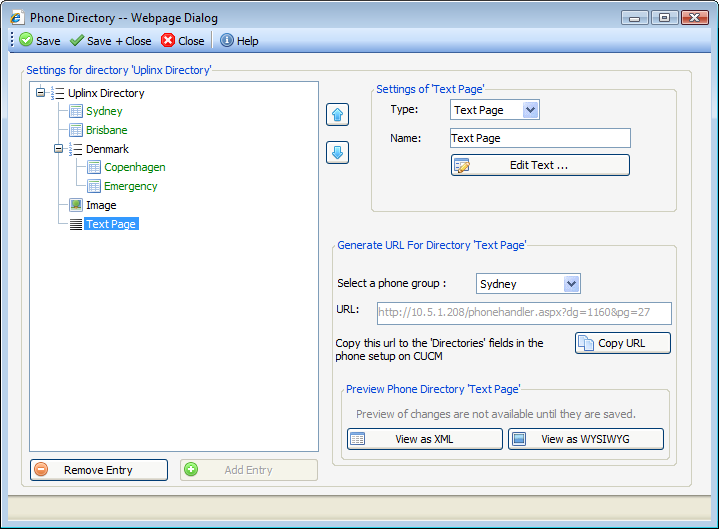Select Copenhagen under Denmark
The image size is (719, 529).
coord(134,167)
